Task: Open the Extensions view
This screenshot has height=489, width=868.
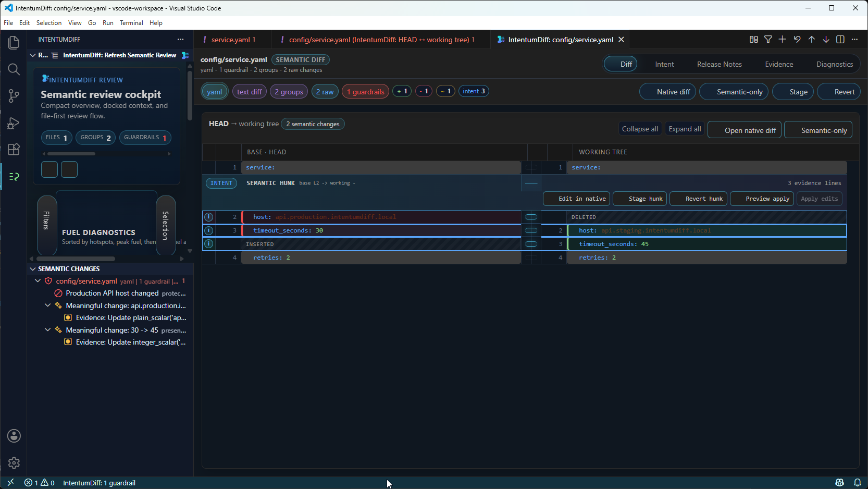Action: tap(14, 150)
